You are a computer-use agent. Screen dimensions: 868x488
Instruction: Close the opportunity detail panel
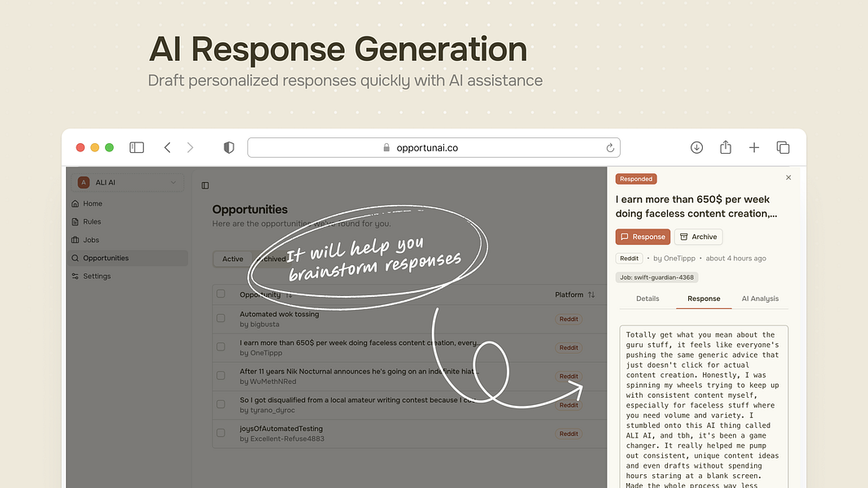[x=788, y=177]
